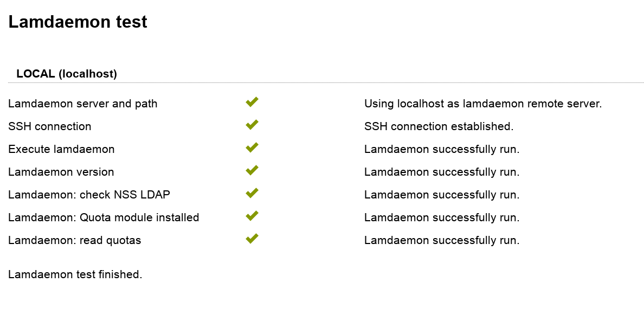Click the SSH connection status checkmark
Viewport: 644px width, 327px height.
252,125
